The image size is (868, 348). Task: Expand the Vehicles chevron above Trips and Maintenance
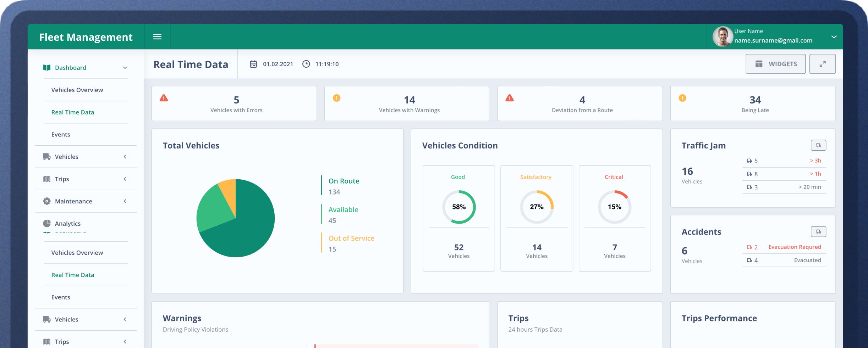[x=125, y=157]
